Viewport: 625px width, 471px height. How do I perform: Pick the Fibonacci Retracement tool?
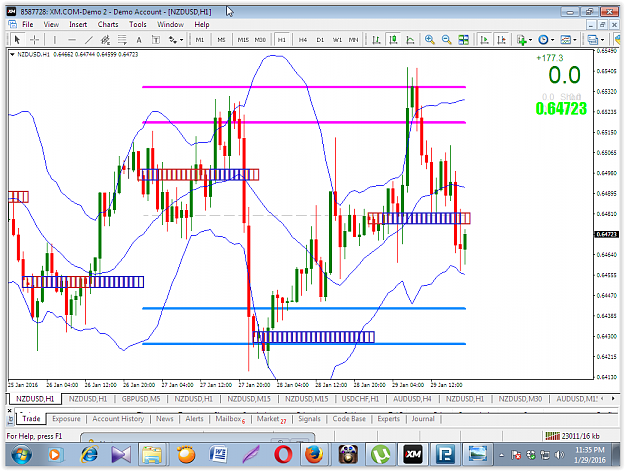pos(122,39)
